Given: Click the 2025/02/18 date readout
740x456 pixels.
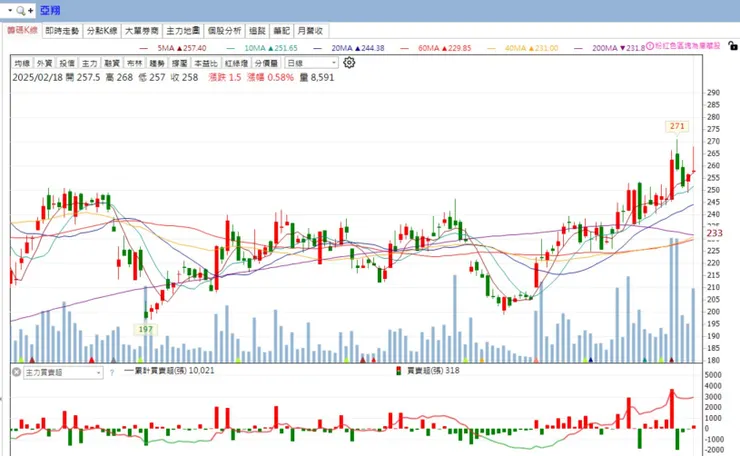Looking at the screenshot, I should tap(37, 77).
